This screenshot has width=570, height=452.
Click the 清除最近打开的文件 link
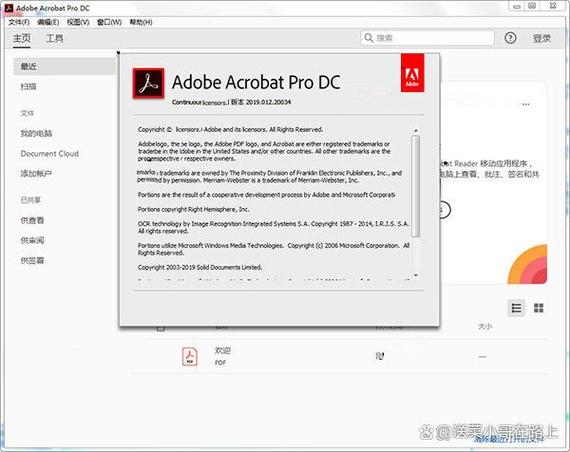point(509,439)
